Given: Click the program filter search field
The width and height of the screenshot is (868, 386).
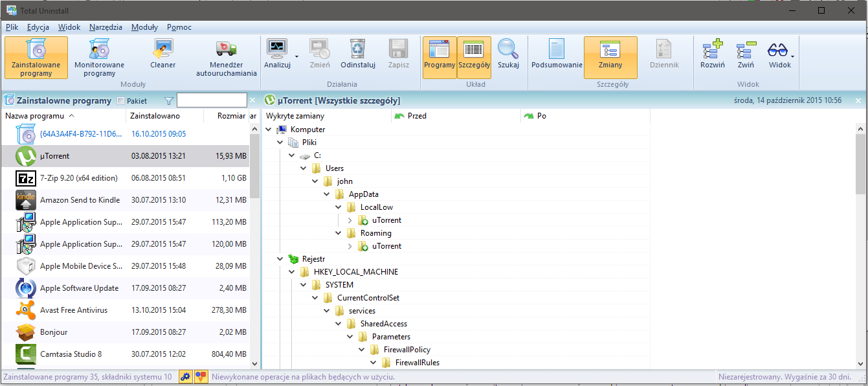Looking at the screenshot, I should coord(212,100).
